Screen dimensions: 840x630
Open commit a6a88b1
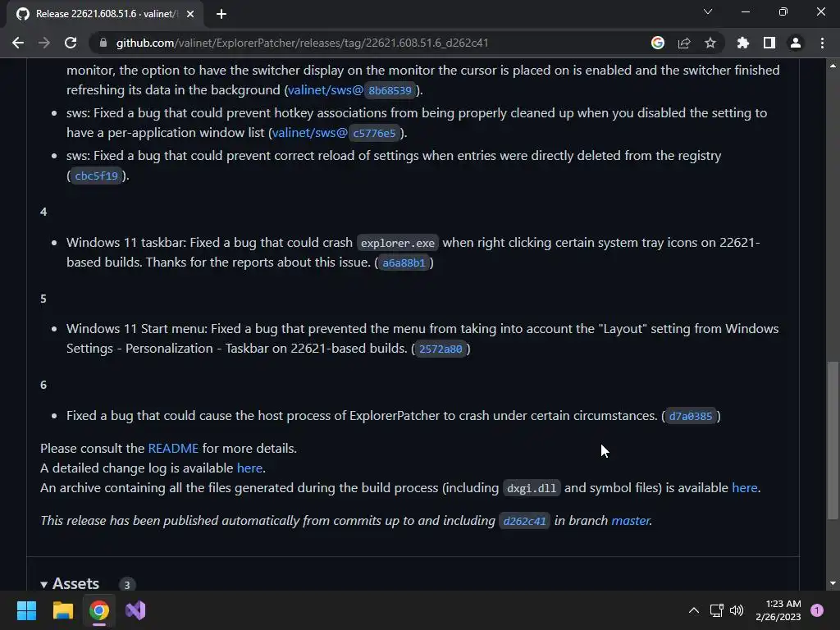[404, 262]
